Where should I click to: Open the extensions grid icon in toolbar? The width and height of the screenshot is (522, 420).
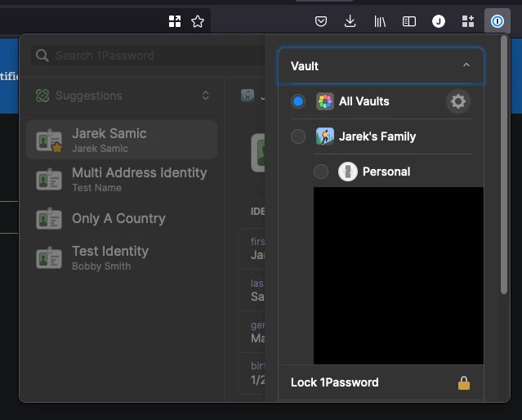[468, 21]
